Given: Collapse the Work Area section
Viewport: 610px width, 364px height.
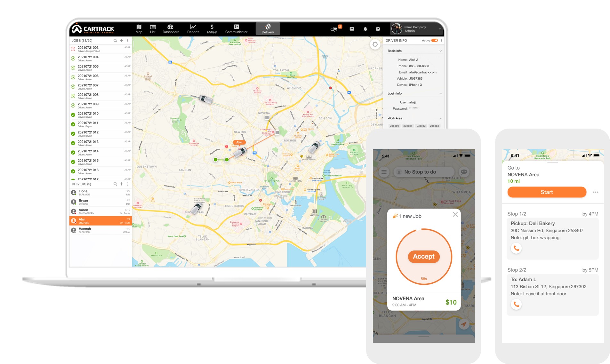Looking at the screenshot, I should [x=440, y=118].
